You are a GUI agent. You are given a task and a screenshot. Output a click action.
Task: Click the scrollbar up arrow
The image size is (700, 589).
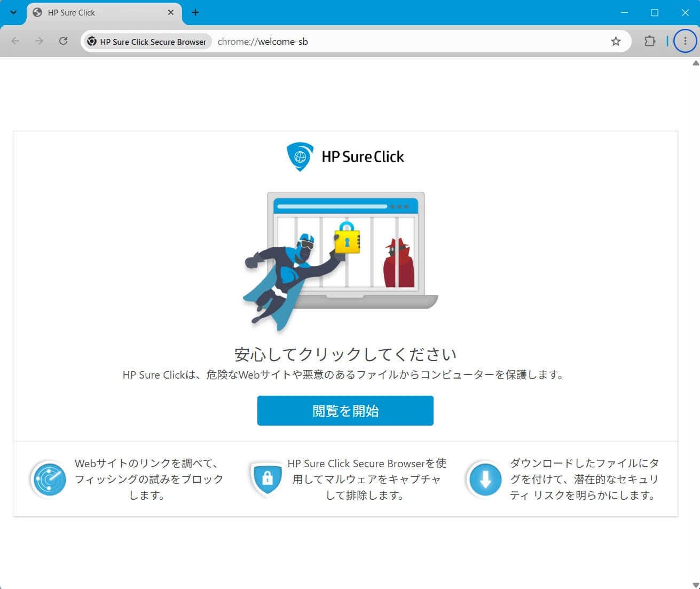coord(696,63)
